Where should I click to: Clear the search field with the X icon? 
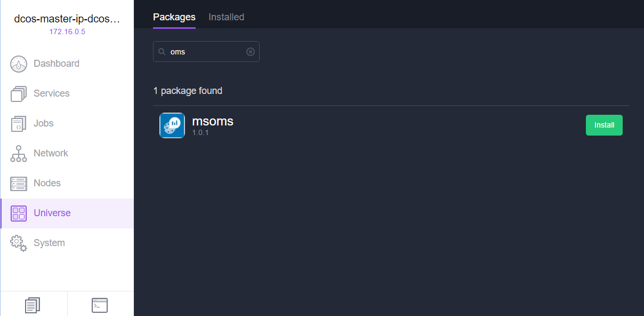251,52
